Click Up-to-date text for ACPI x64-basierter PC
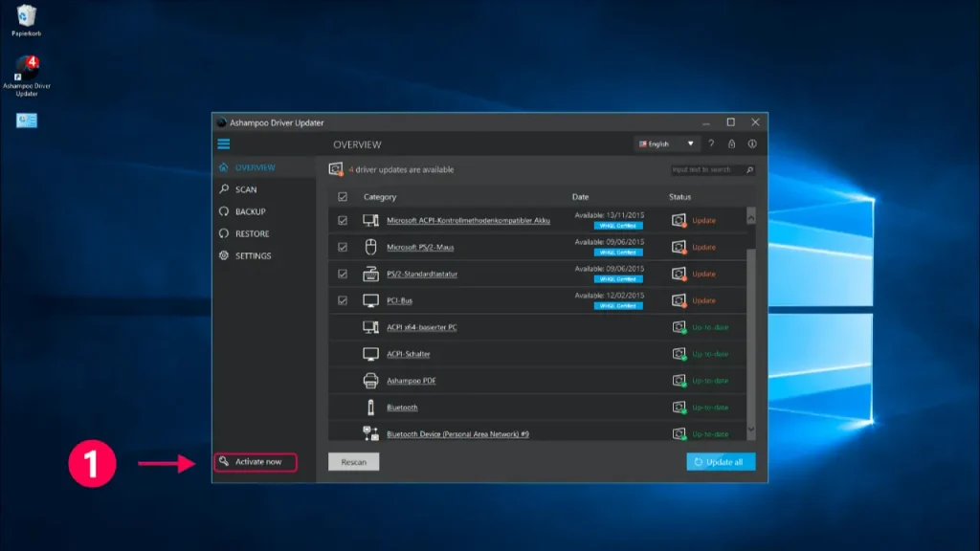The height and width of the screenshot is (551, 980). pos(710,327)
